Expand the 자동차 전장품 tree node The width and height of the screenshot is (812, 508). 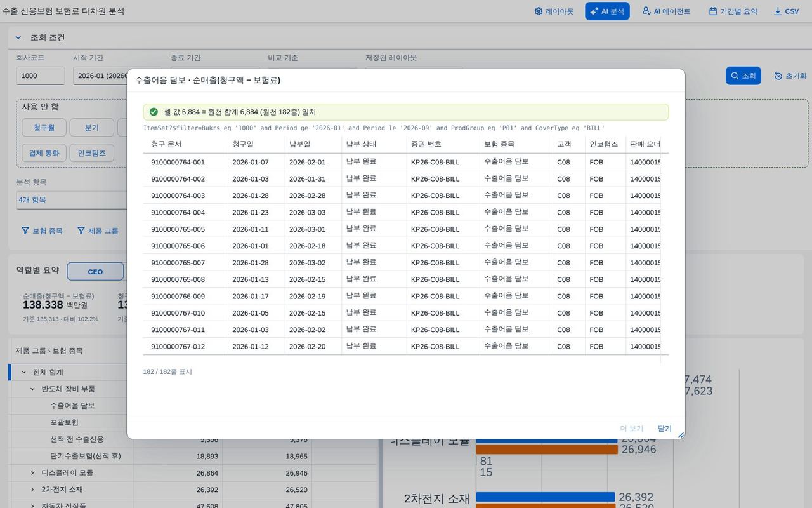click(33, 506)
